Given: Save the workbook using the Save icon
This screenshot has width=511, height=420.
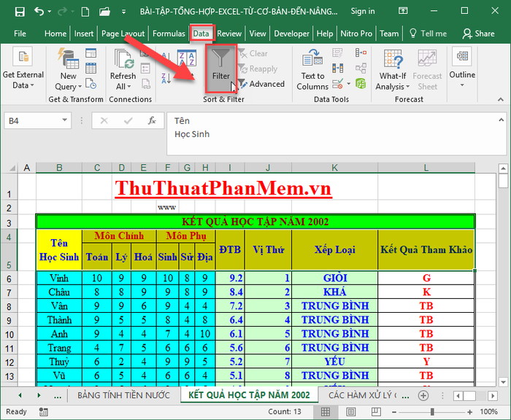Looking at the screenshot, I should pyautogui.click(x=19, y=12).
